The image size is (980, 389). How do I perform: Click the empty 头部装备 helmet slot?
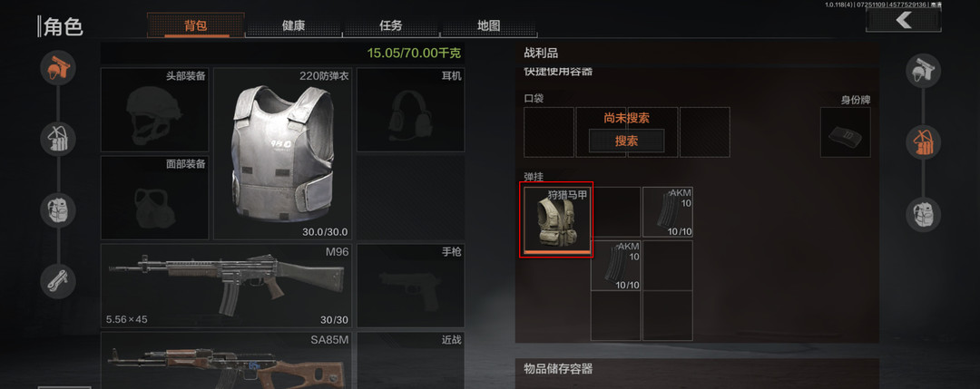coord(155,110)
